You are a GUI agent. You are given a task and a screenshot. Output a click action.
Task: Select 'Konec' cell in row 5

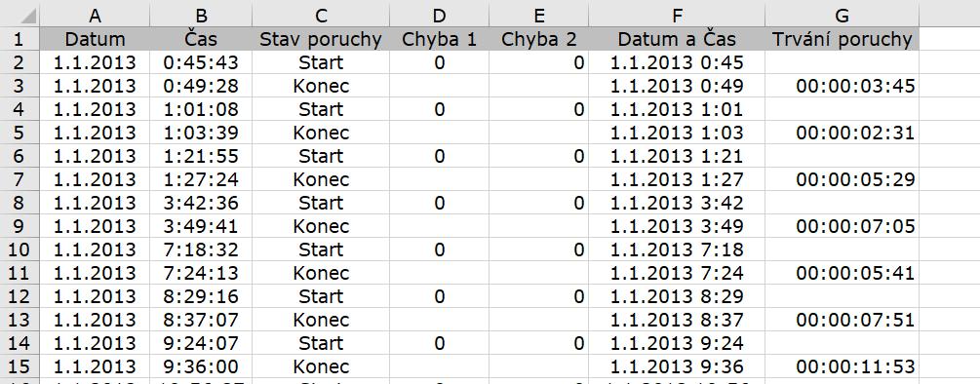pyautogui.click(x=321, y=133)
